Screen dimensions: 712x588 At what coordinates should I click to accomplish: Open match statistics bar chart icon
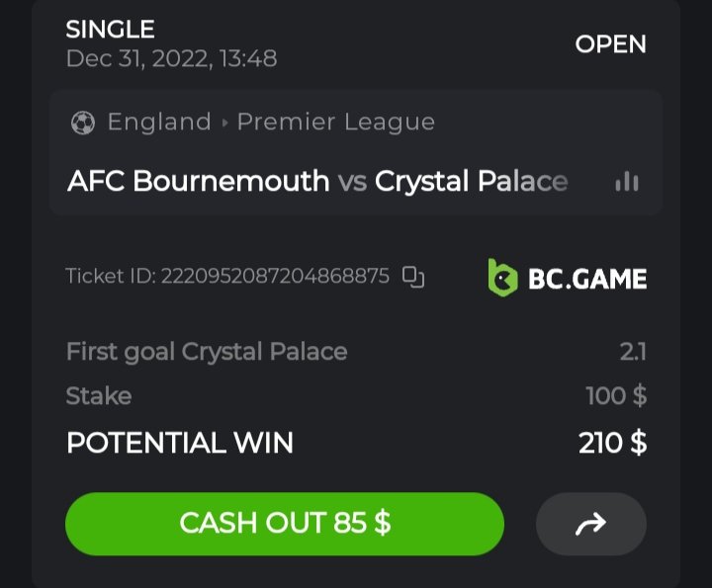[x=627, y=182]
